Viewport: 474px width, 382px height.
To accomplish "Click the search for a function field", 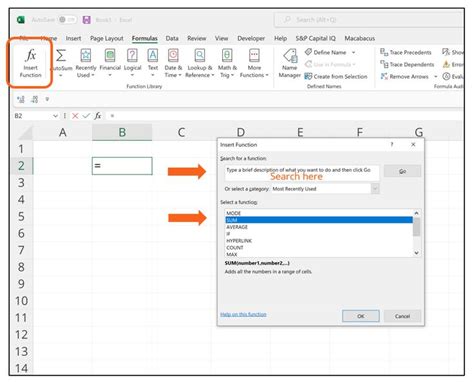I will click(302, 173).
